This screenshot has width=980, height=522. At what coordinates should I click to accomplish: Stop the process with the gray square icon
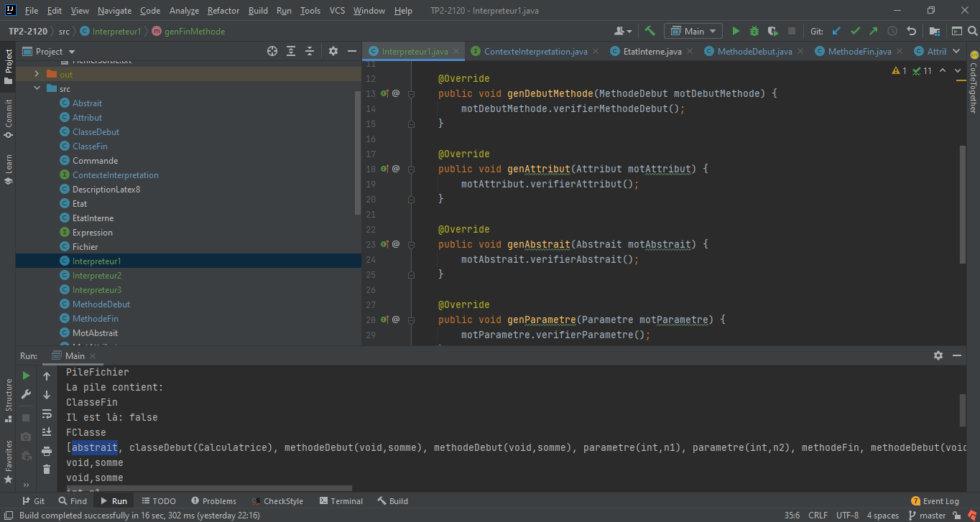tap(790, 31)
